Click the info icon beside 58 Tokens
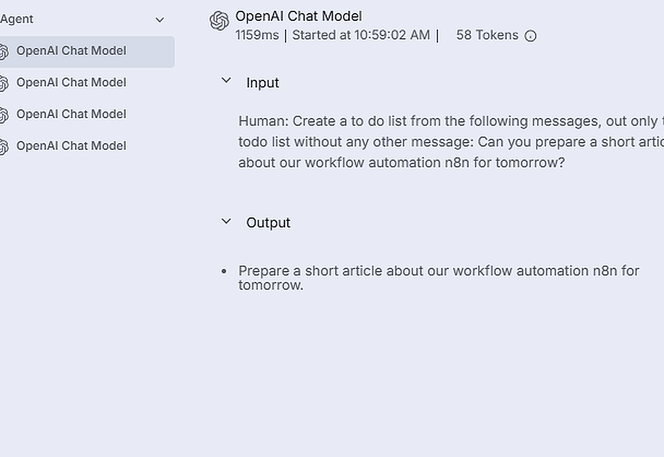The height and width of the screenshot is (457, 664). click(530, 36)
